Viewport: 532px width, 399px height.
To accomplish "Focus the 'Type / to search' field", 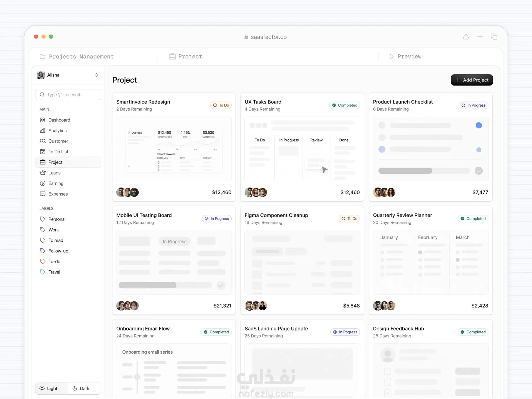I will pos(68,94).
